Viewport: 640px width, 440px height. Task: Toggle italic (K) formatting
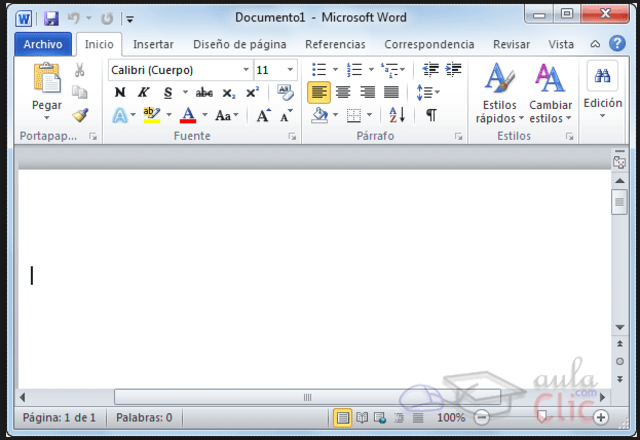(143, 92)
